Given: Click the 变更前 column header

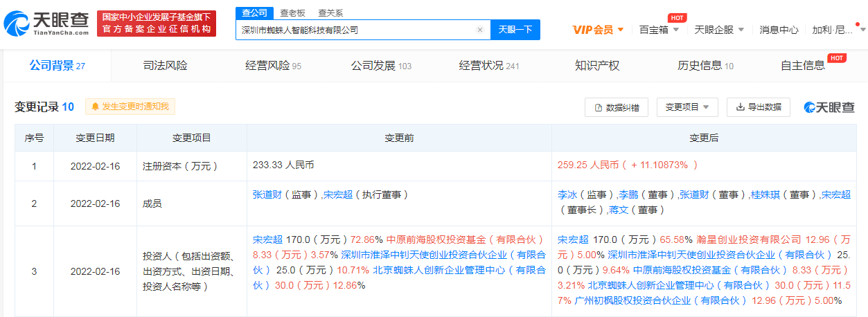Looking at the screenshot, I should (x=400, y=138).
